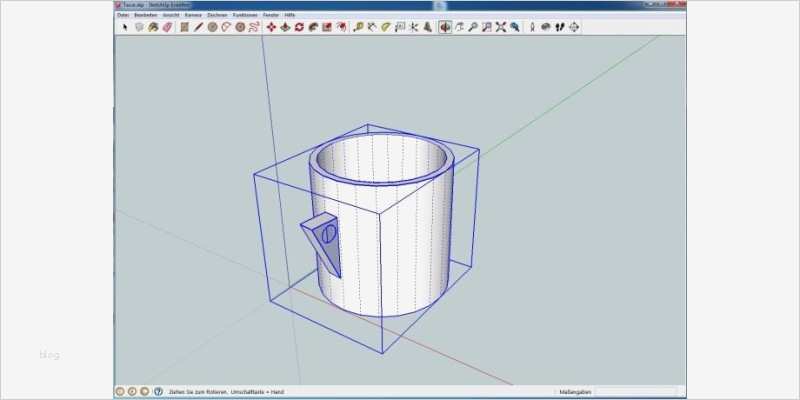Image resolution: width=800 pixels, height=400 pixels.
Task: Open the Fenster menu
Action: tap(271, 15)
